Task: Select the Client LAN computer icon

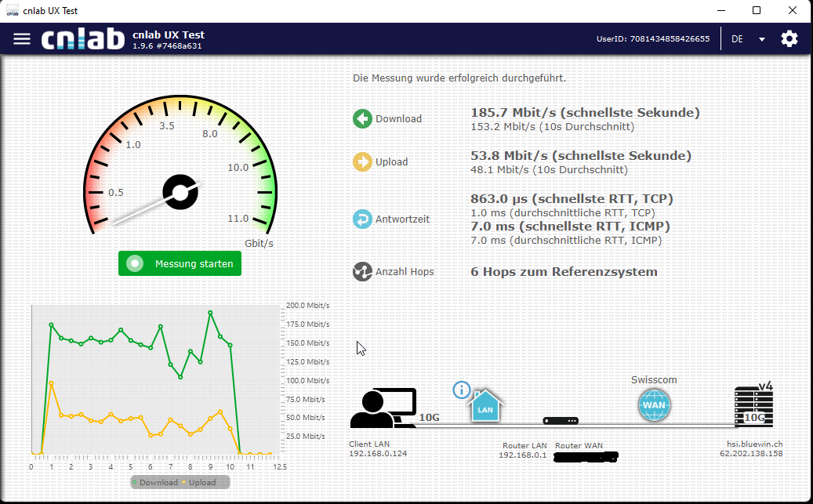Action: [x=383, y=408]
